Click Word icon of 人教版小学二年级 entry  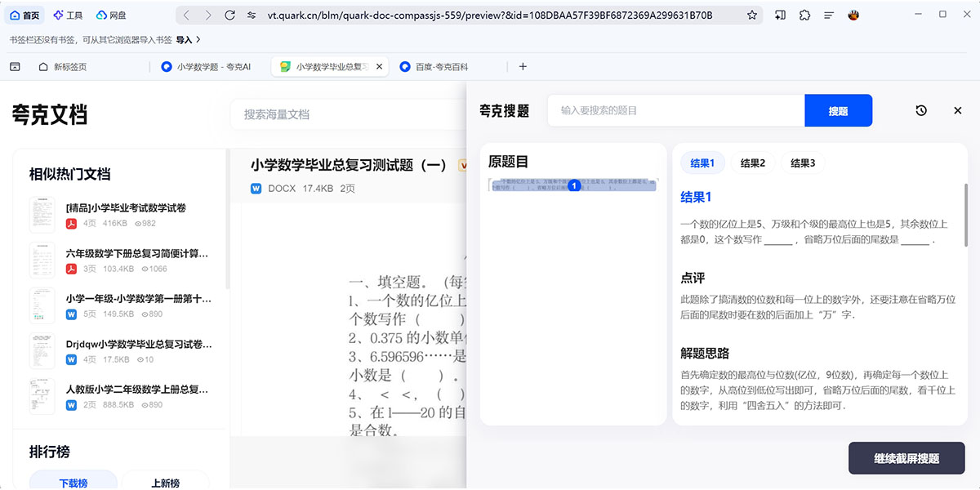coord(71,404)
